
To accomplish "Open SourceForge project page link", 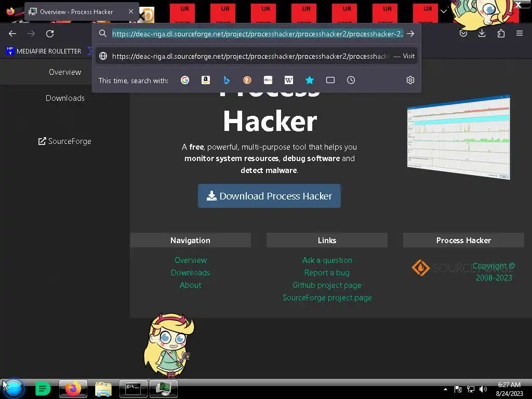I will pos(327,298).
